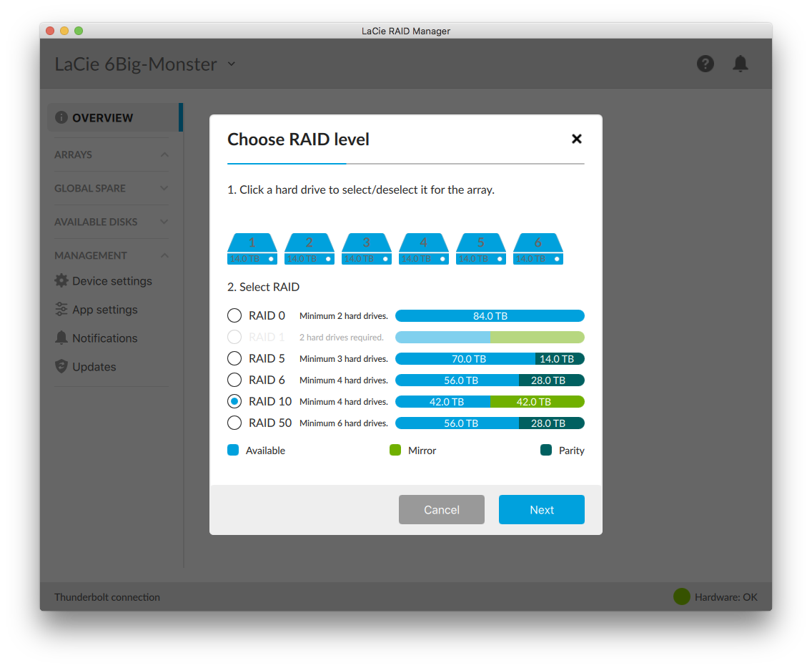Image resolution: width=812 pixels, height=668 pixels.
Task: Select hard drive 1 icon
Action: coord(252,249)
